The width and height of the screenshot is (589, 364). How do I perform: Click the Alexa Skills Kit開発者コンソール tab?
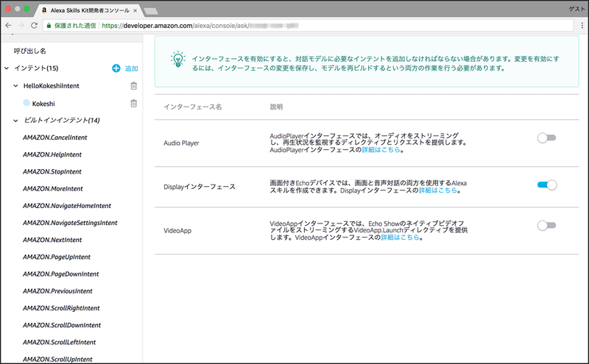[89, 10]
